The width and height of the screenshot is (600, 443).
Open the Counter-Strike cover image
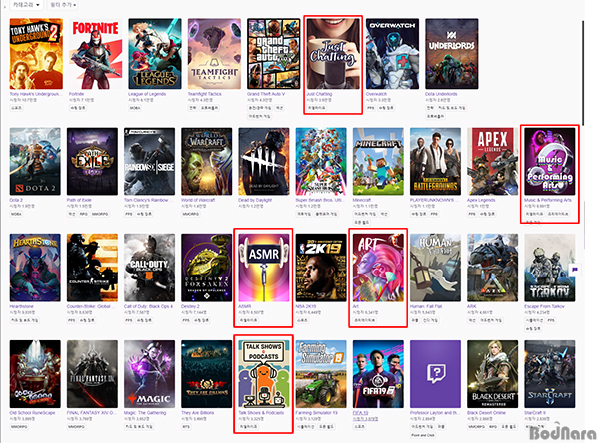pyautogui.click(x=92, y=267)
